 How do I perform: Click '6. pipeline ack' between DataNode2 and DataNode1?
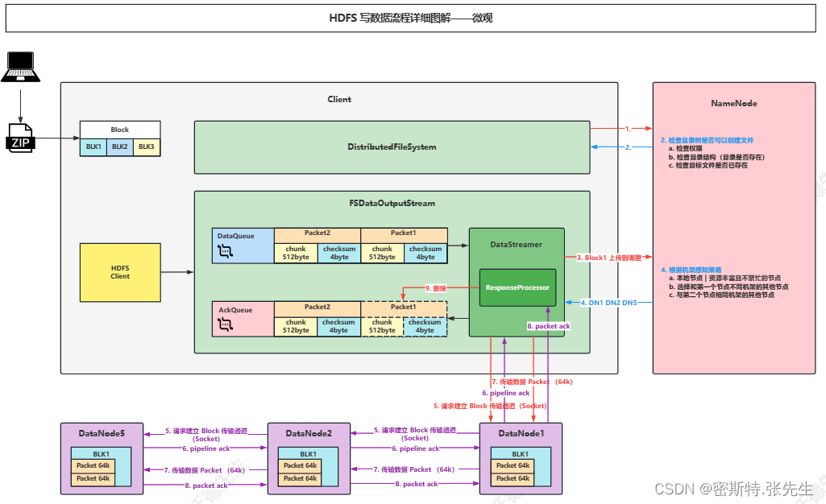[x=415, y=448]
